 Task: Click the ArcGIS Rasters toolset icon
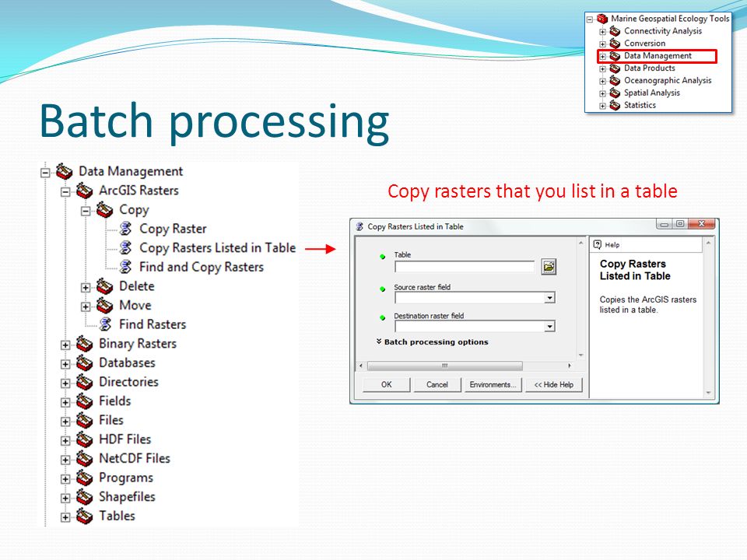84,191
